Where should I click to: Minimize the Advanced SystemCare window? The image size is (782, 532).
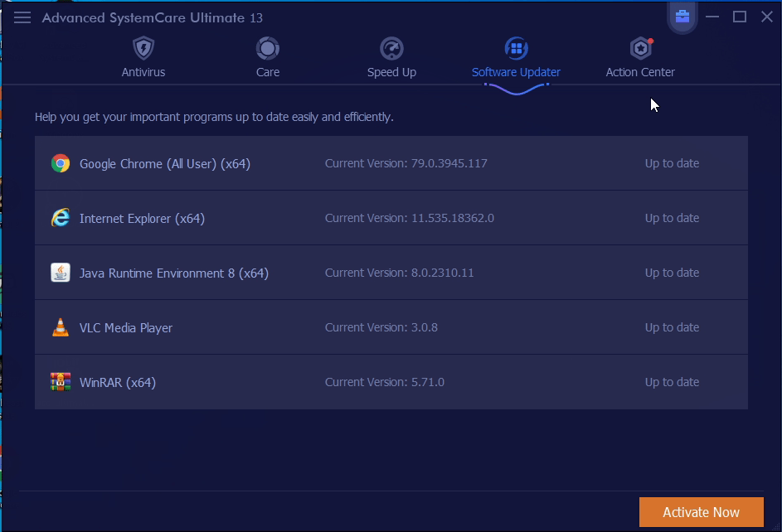(712, 17)
